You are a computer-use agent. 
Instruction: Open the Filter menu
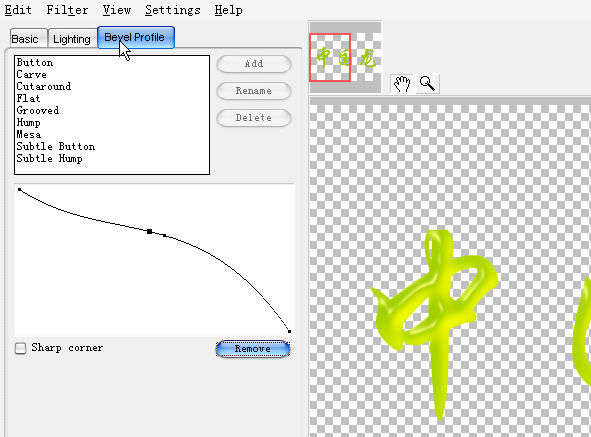point(67,10)
